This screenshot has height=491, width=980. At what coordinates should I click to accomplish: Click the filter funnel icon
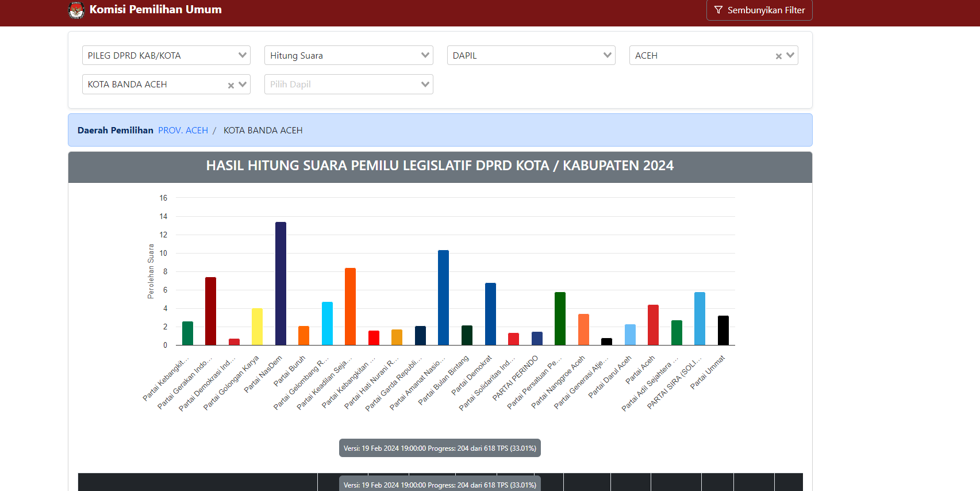(x=718, y=10)
